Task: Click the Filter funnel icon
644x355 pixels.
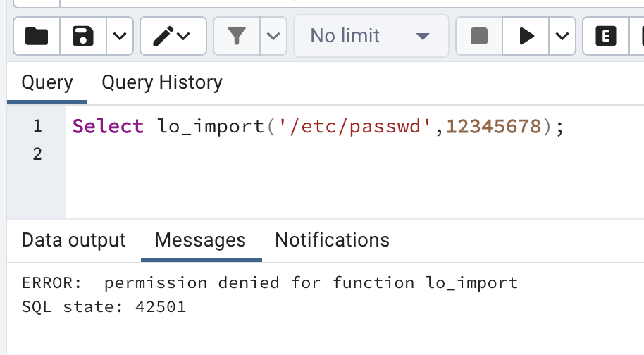Action: 237,36
